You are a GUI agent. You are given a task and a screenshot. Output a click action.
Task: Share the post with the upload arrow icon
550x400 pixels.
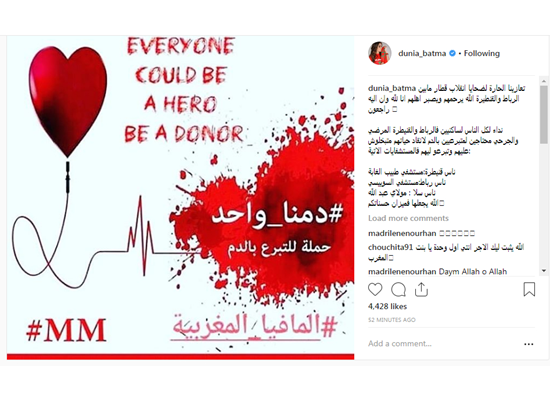pyautogui.click(x=421, y=289)
